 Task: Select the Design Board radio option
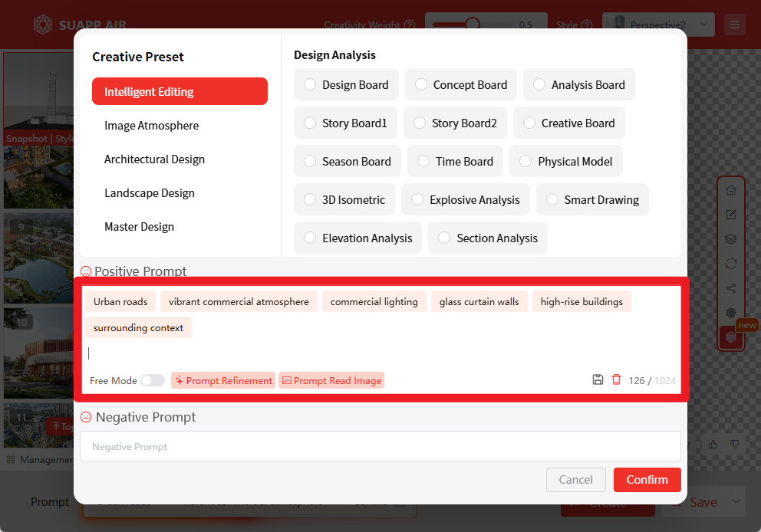point(310,84)
